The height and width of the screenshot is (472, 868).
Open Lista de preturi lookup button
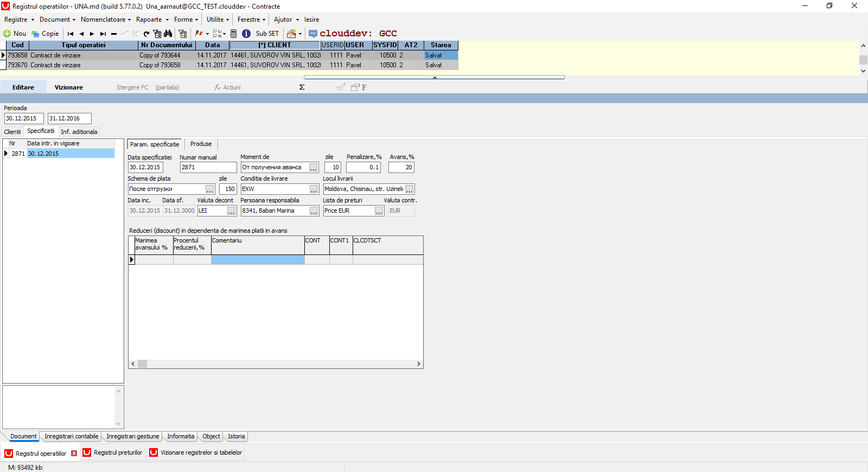379,211
